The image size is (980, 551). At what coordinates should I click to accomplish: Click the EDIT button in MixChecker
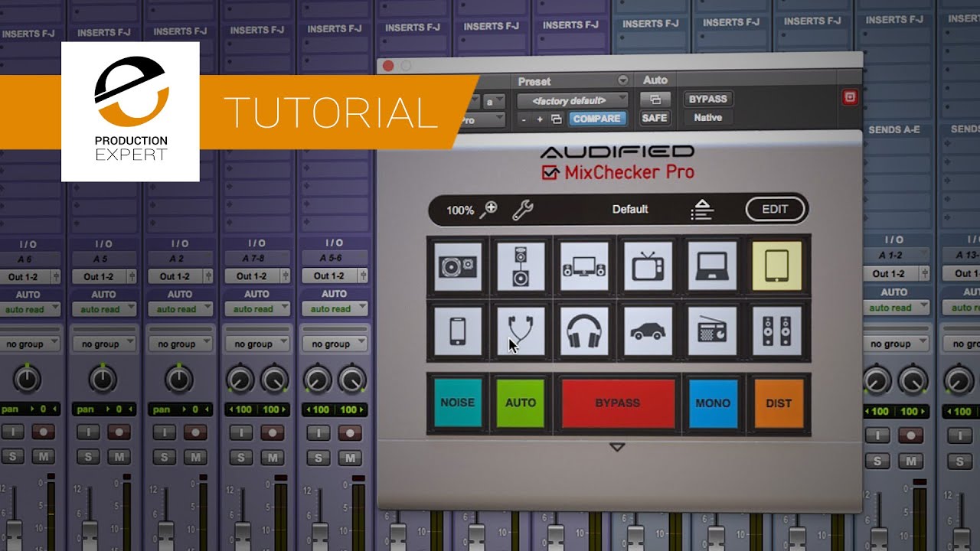point(775,209)
